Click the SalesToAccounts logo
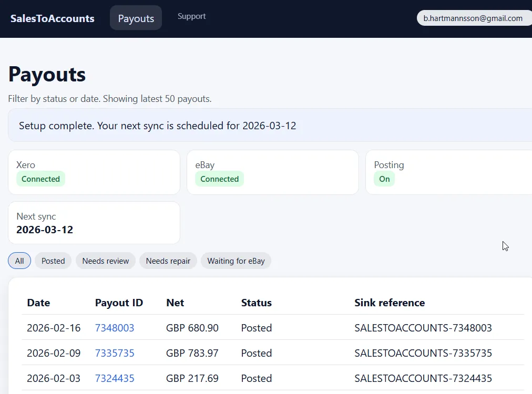Image resolution: width=532 pixels, height=394 pixels. [x=52, y=18]
